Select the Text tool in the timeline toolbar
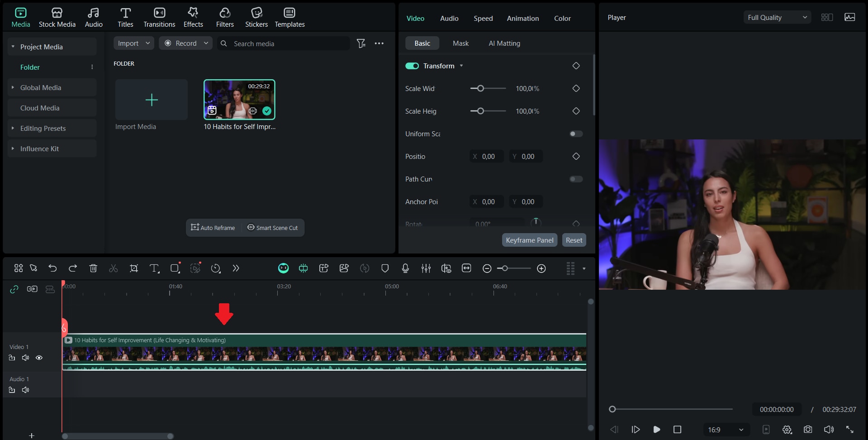Screen dimensions: 868x440 click(154, 268)
